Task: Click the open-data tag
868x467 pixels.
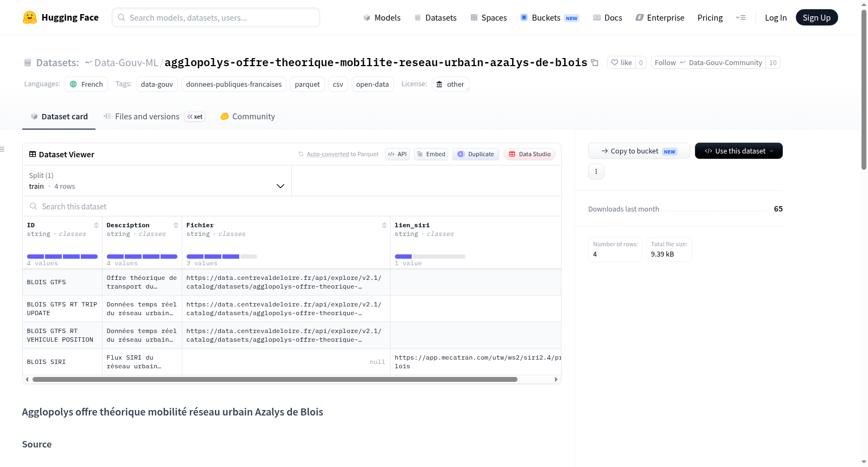Action: (373, 84)
